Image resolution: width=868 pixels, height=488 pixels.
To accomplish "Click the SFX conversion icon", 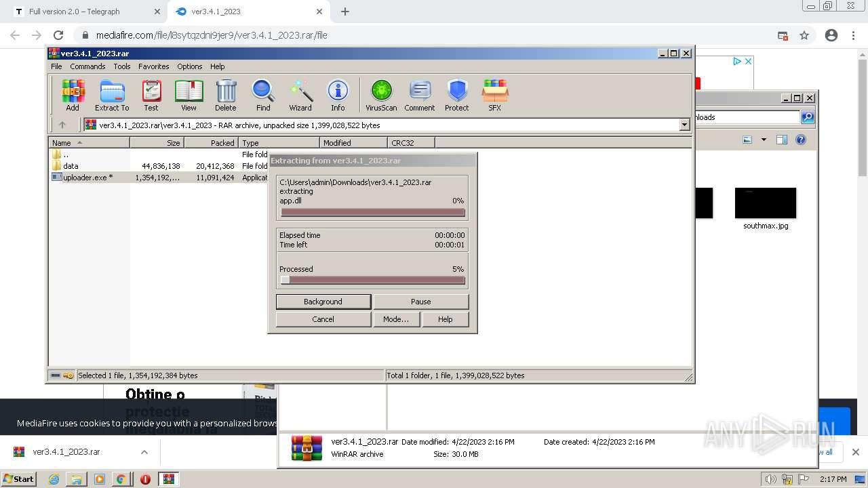I will pyautogui.click(x=495, y=95).
